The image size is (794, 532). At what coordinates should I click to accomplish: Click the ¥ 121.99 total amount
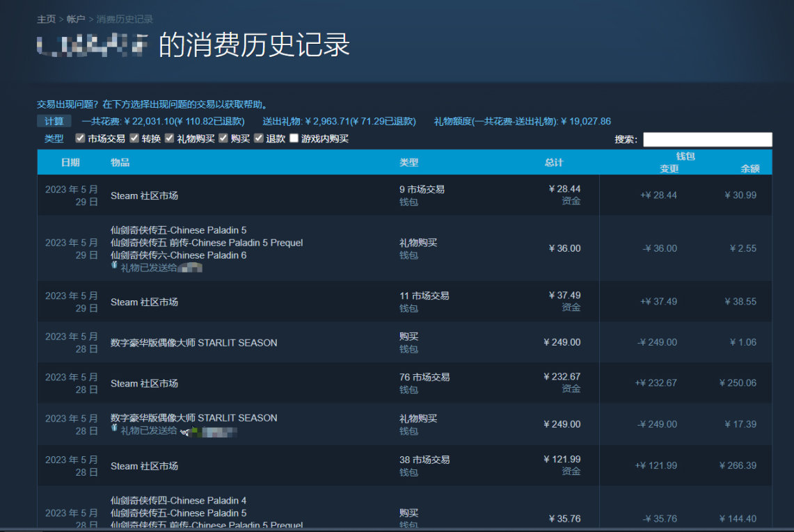(562, 459)
